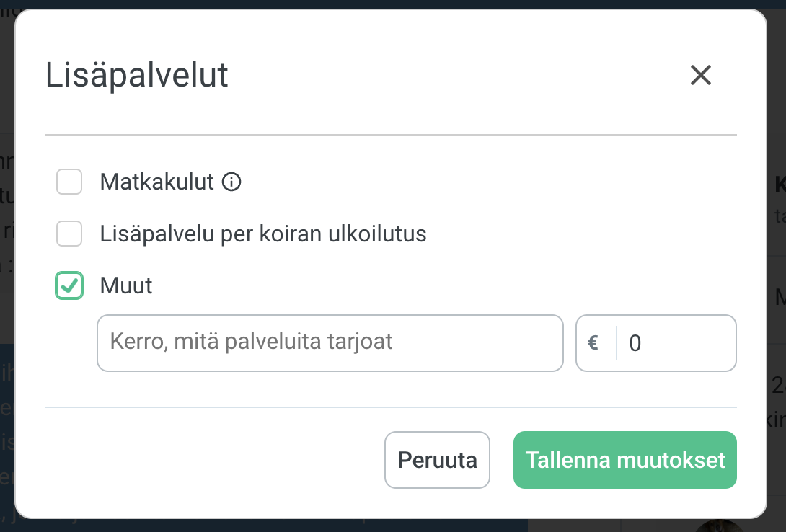The height and width of the screenshot is (532, 786).
Task: Enable the Matkakulut checkbox
Action: coord(69,182)
